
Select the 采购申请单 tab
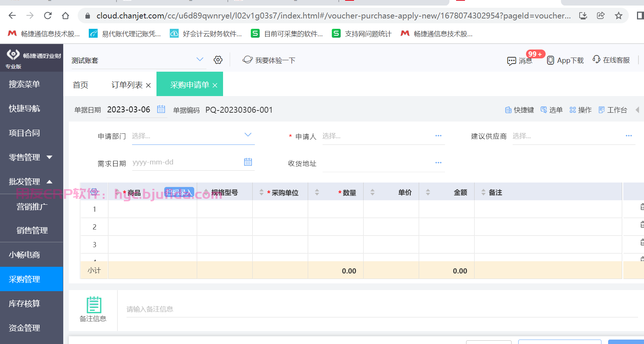pyautogui.click(x=190, y=85)
